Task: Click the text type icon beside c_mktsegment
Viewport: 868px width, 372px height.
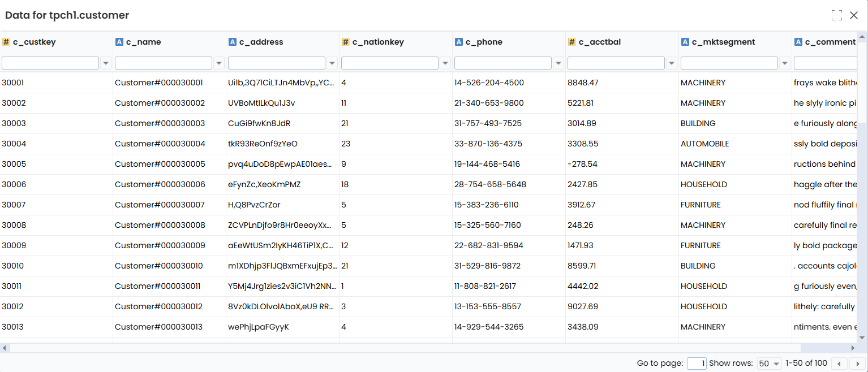Action: tap(685, 42)
